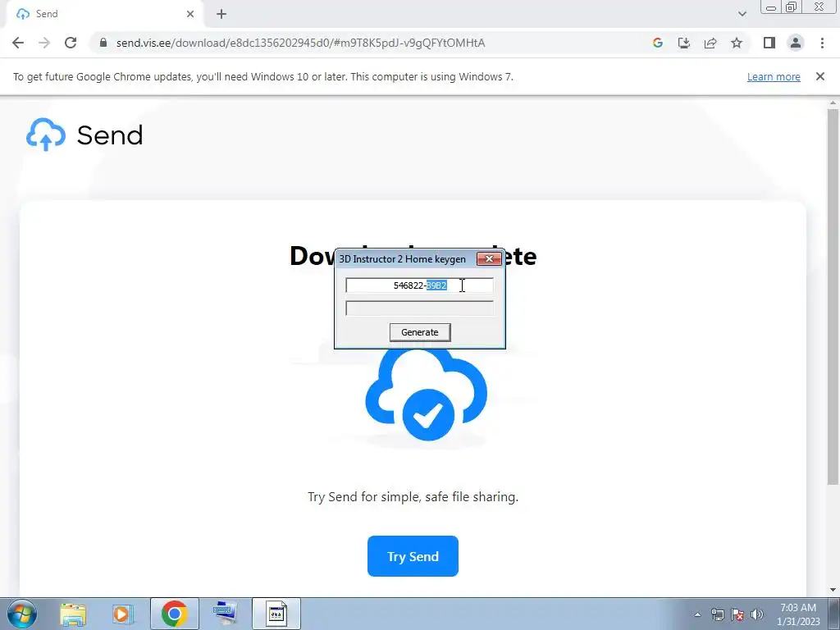
Task: Open network status tray icon
Action: [717, 614]
